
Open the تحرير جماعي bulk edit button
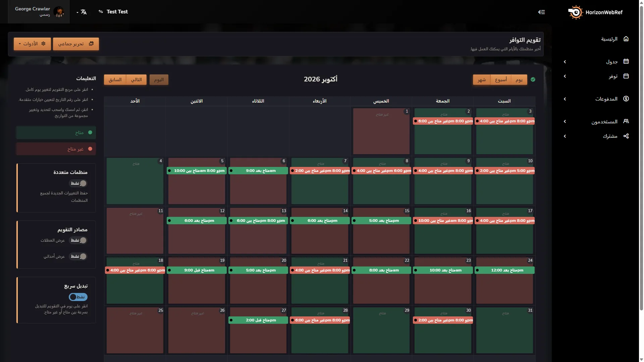pos(76,44)
